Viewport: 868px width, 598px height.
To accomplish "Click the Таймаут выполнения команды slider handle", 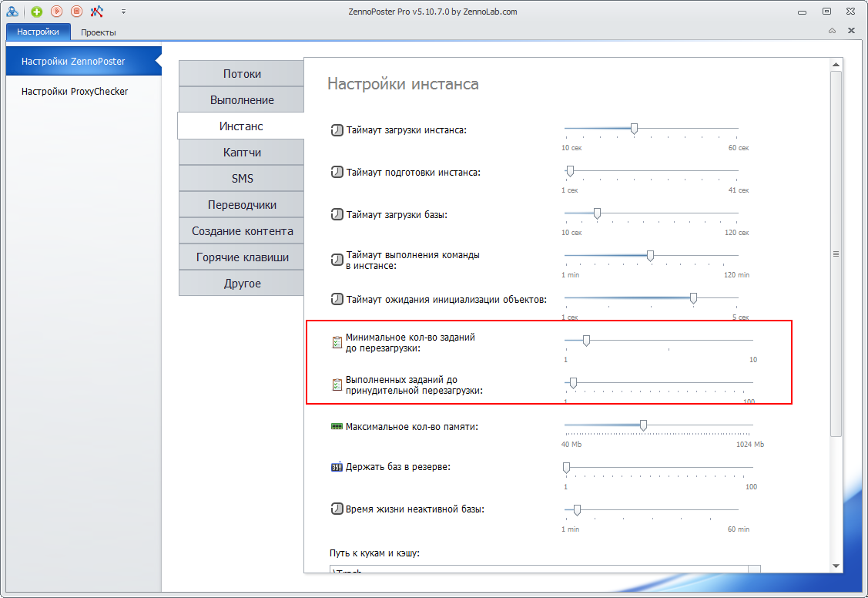I will (651, 256).
